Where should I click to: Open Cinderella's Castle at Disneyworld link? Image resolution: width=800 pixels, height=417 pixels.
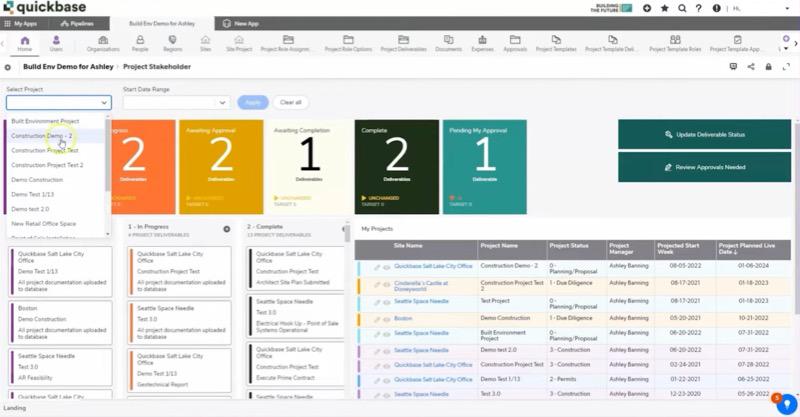point(421,286)
